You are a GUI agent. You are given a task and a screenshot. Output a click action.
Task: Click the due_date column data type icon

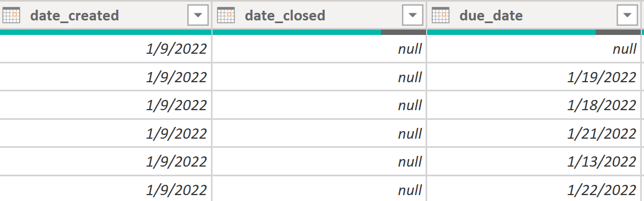(440, 16)
